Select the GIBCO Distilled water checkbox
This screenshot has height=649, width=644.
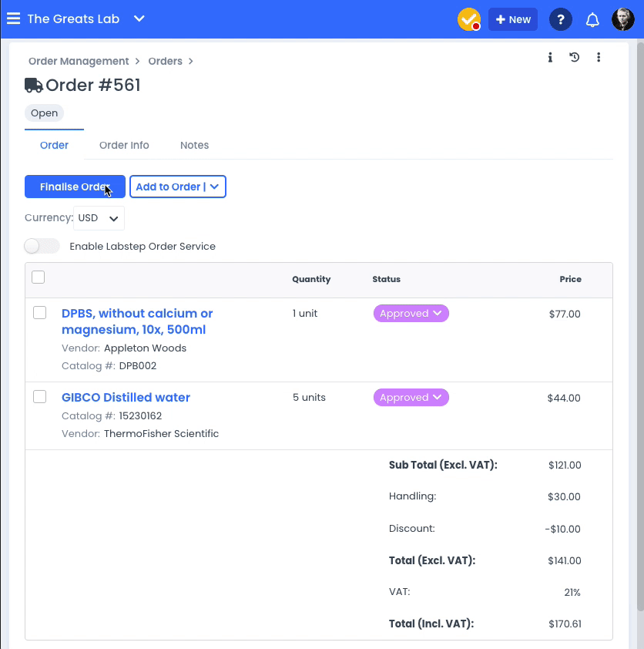tap(40, 396)
